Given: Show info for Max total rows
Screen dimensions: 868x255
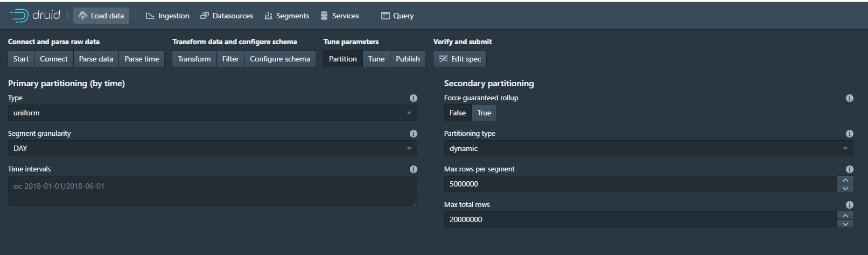Looking at the screenshot, I should pos(849,205).
